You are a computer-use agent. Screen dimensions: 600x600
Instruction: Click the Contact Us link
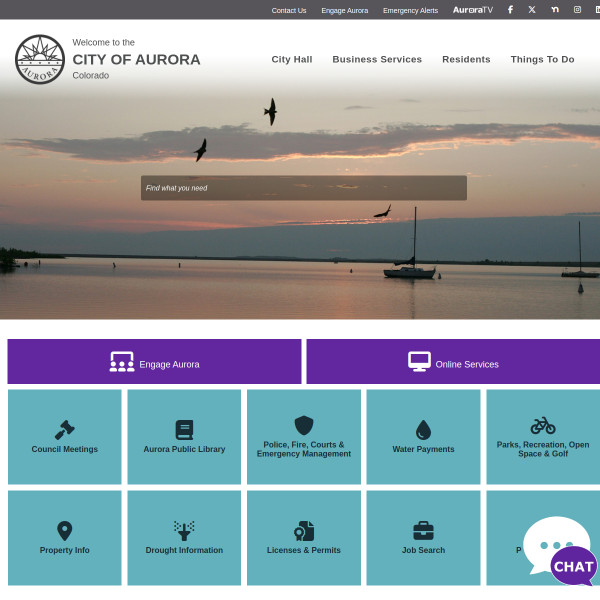289,11
